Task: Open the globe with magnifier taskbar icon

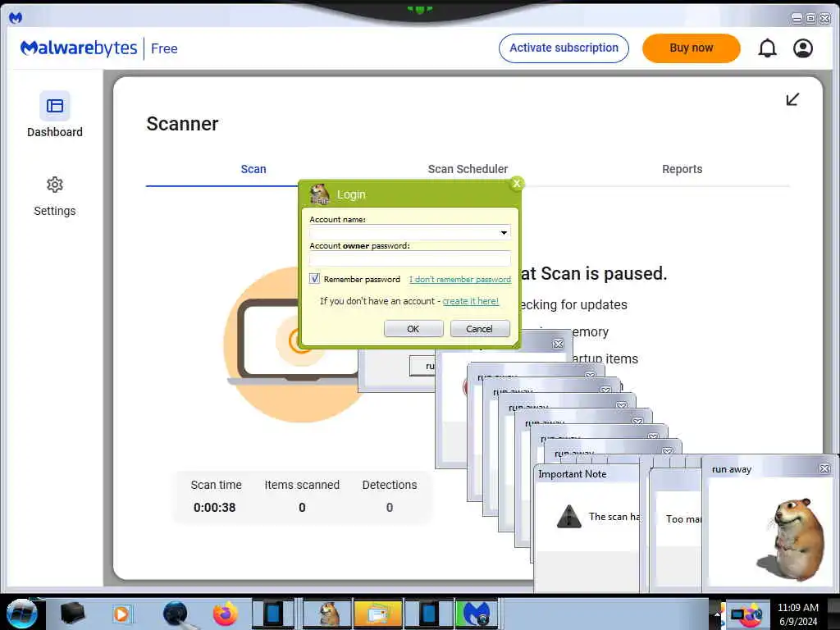Action: click(x=177, y=614)
